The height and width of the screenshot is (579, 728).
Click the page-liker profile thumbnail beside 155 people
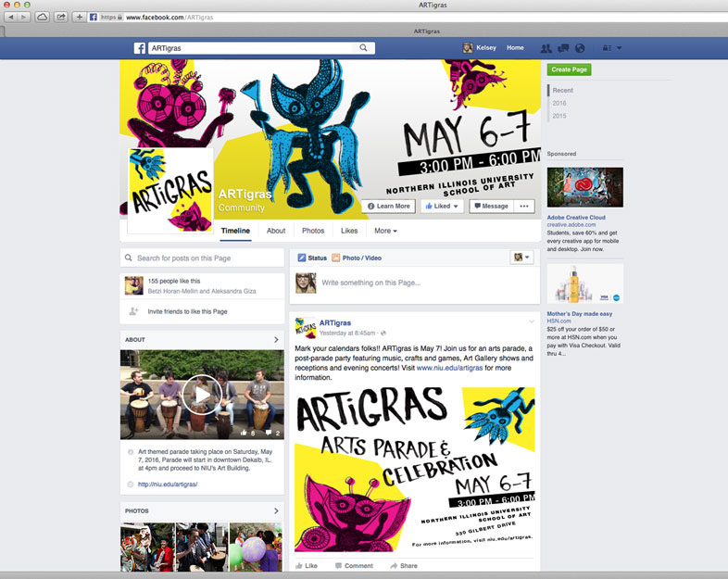[x=133, y=285]
